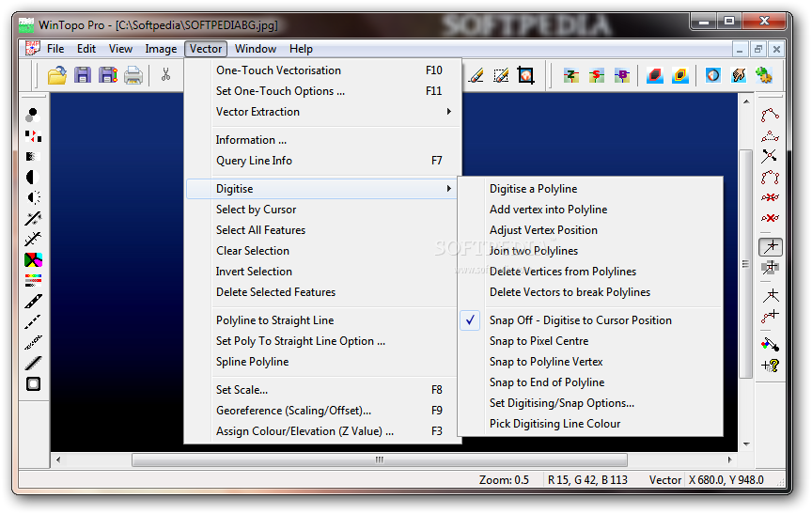Toggle the pressed Snap Off button in right toolbar
Viewport: 812px width, 514px height.
pyautogui.click(x=771, y=247)
